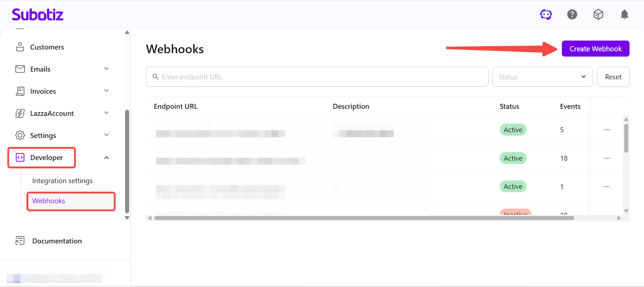Image resolution: width=644 pixels, height=287 pixels.
Task: Open Integration settings page
Action: pyautogui.click(x=62, y=181)
